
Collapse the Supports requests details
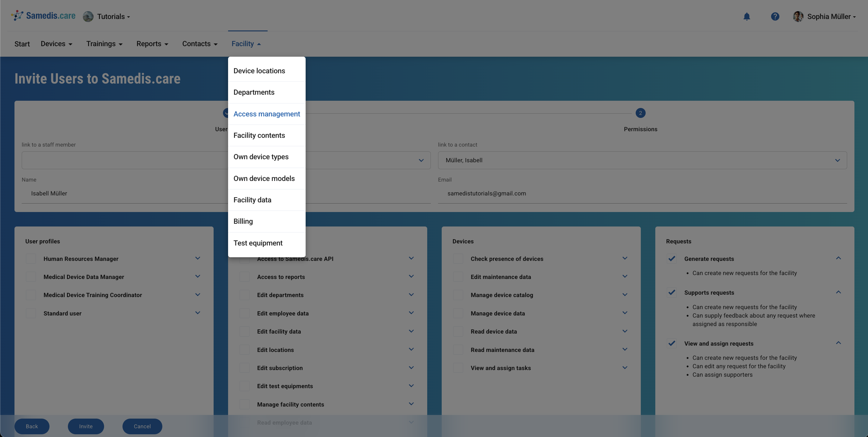(x=838, y=292)
